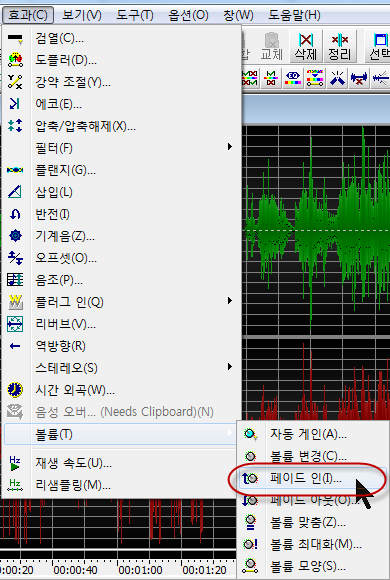Screen dimensions: 390x580
Task: Click the 기계음(Z) mechanize icon
Action: pos(15,236)
